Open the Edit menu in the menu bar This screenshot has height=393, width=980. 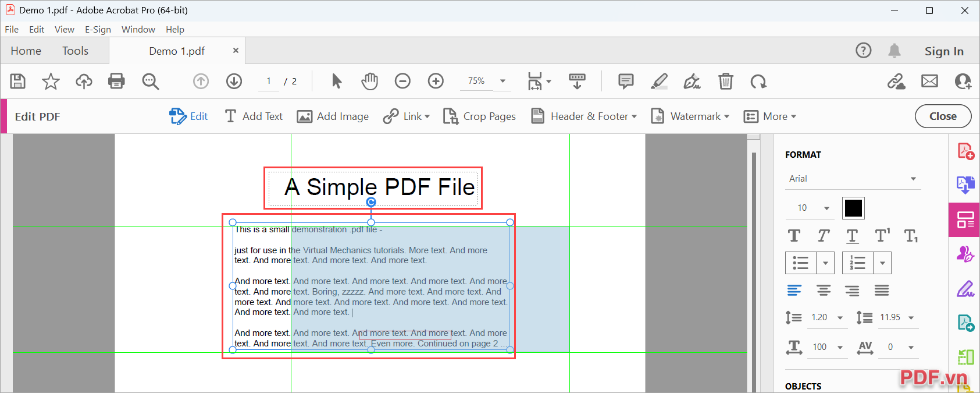(x=37, y=29)
